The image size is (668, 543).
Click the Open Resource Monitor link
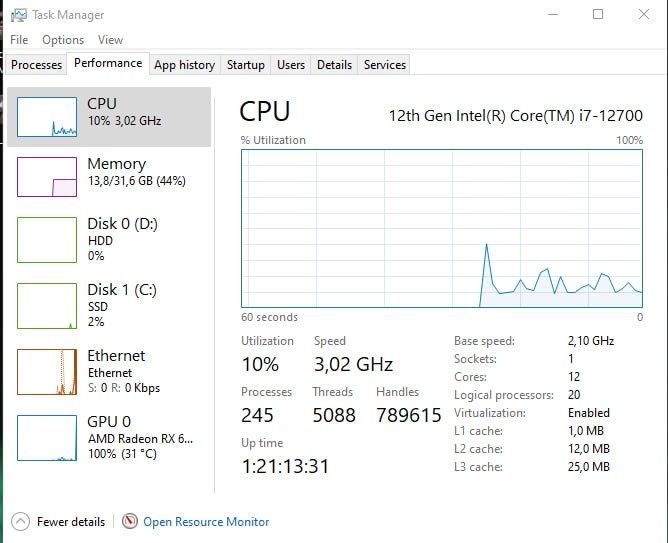[x=206, y=522]
